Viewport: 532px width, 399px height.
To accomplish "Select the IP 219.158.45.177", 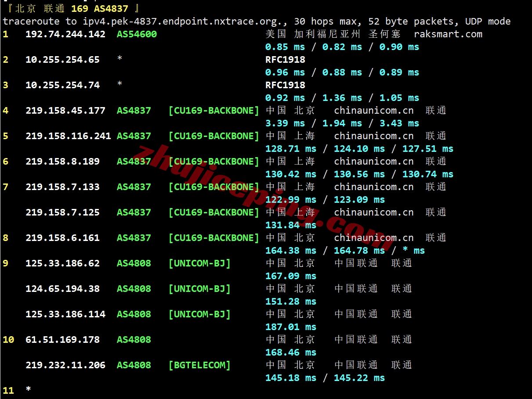I will pos(65,111).
